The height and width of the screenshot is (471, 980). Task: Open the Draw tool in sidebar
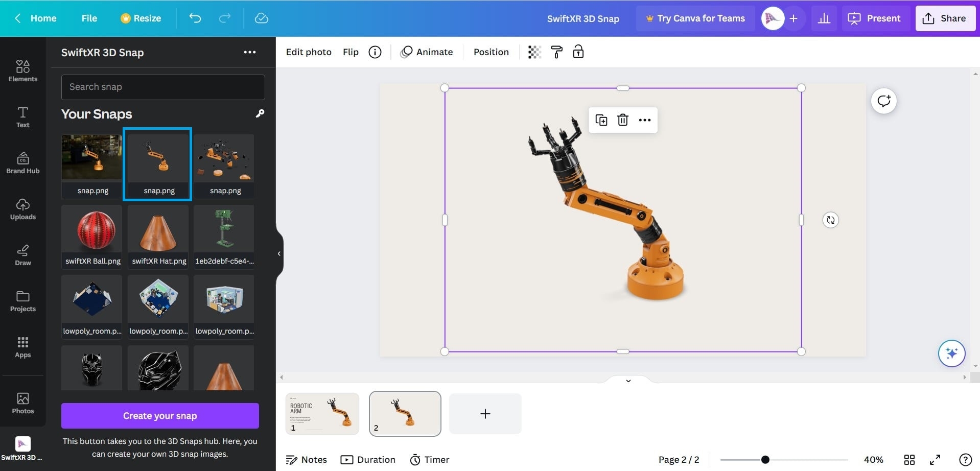point(23,255)
